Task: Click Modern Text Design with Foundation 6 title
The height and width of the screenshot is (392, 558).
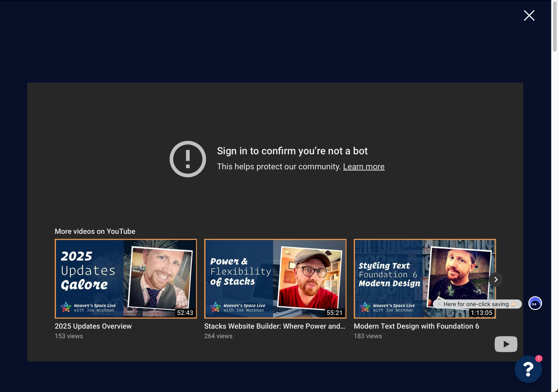Action: tap(416, 326)
